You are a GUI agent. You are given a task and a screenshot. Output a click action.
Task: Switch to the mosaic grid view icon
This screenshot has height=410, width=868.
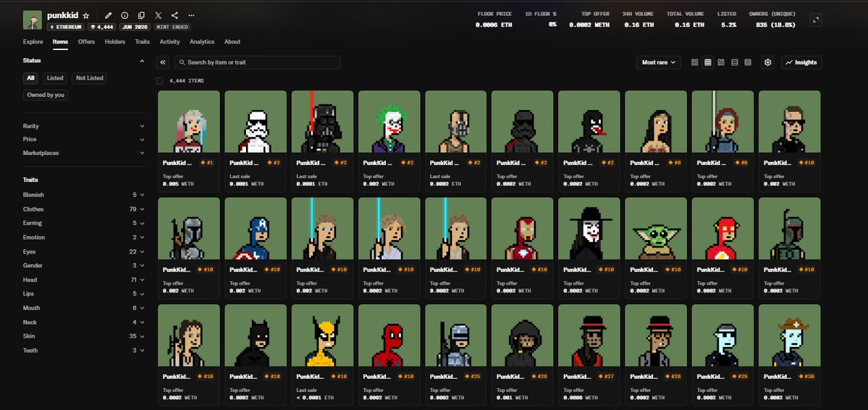[x=721, y=62]
